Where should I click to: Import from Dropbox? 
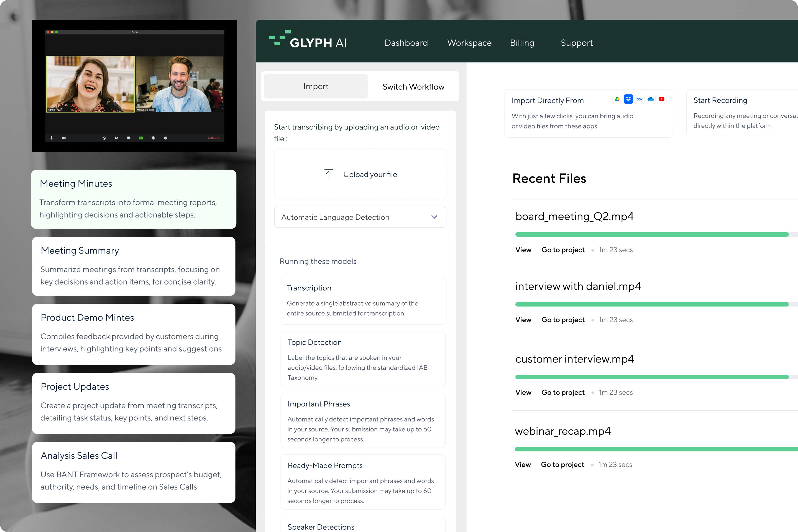[629, 99]
